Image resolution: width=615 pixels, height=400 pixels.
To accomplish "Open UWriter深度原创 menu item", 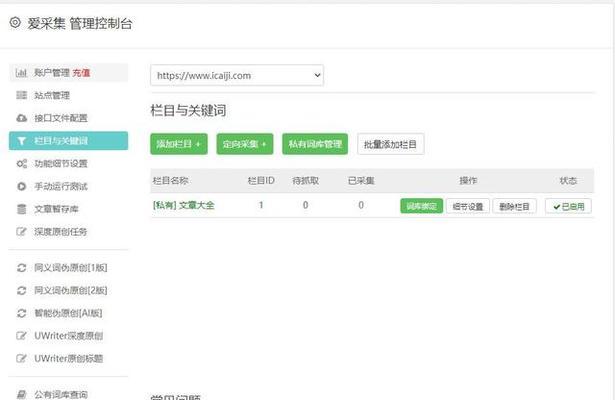I will [68, 336].
